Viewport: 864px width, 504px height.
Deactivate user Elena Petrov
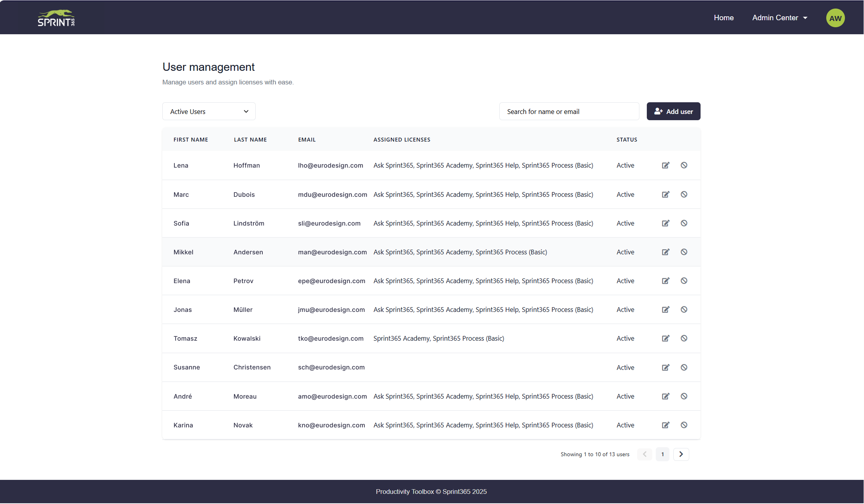(684, 281)
